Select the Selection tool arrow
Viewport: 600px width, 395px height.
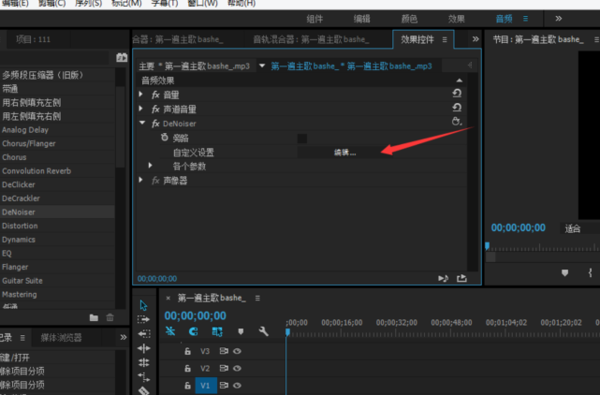pyautogui.click(x=143, y=305)
